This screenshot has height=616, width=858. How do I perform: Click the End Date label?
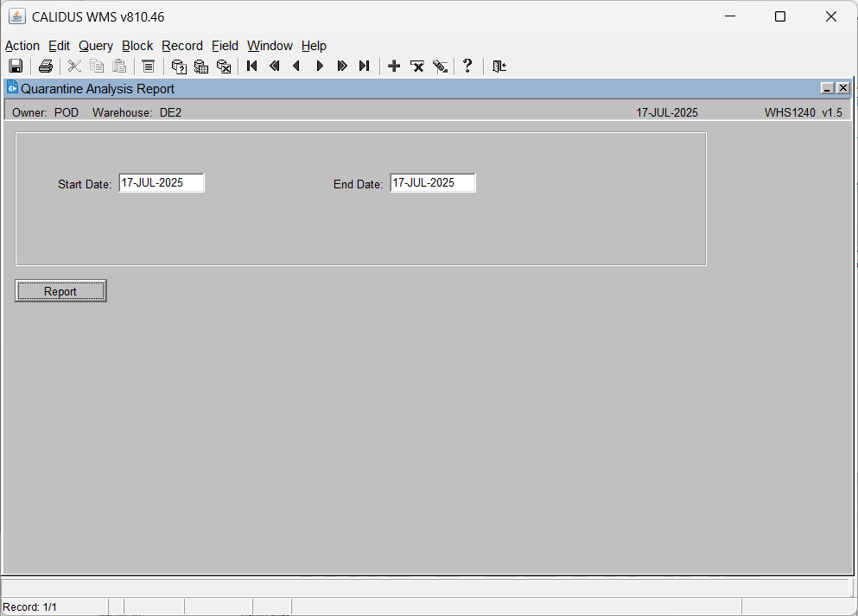pyautogui.click(x=359, y=184)
